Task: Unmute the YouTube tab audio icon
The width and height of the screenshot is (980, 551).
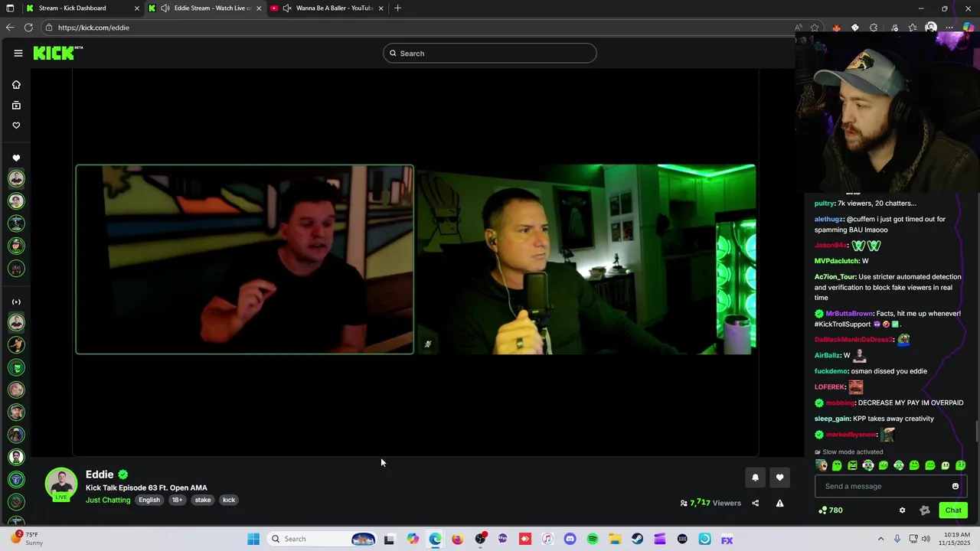Action: point(287,8)
